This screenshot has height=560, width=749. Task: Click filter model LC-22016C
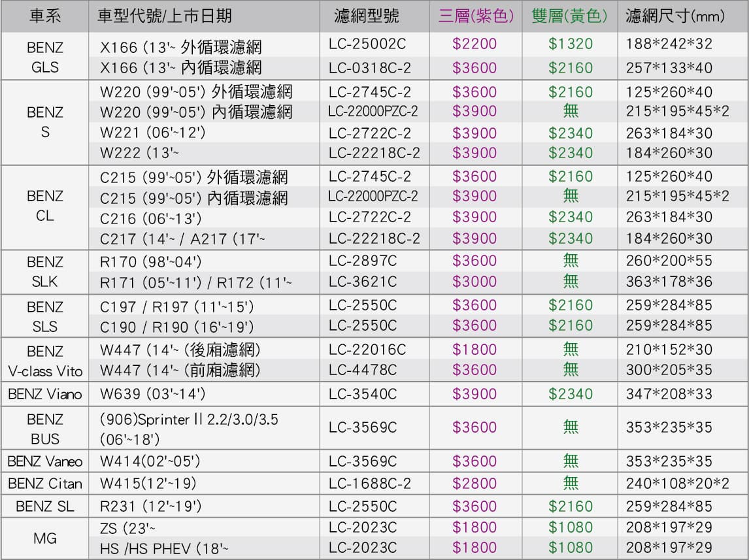(x=367, y=350)
